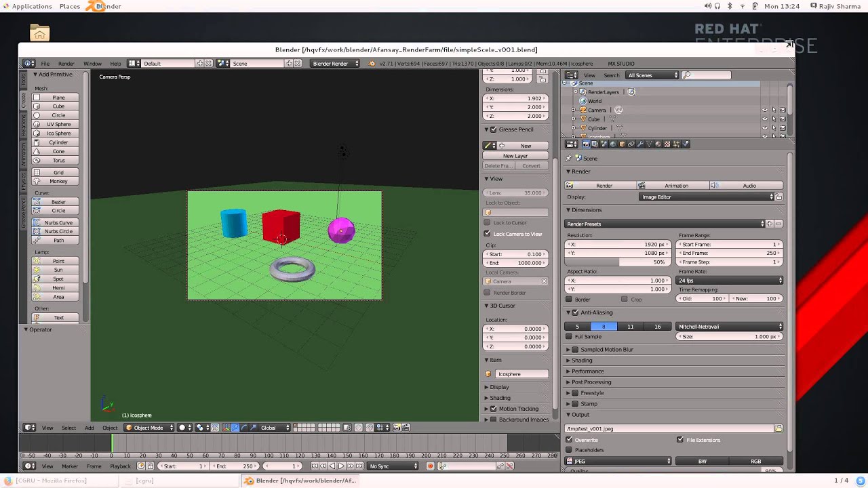This screenshot has width=868, height=488.
Task: Add a Monkey mesh primitive
Action: pos(56,181)
